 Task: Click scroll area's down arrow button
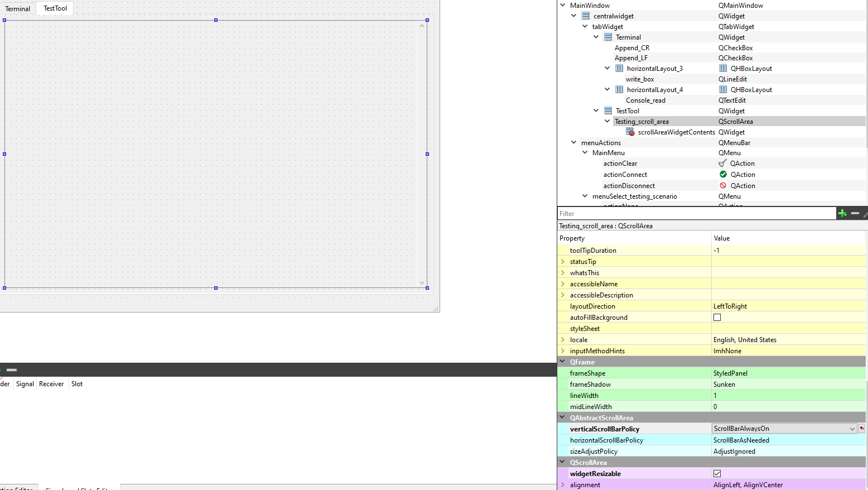coord(422,283)
